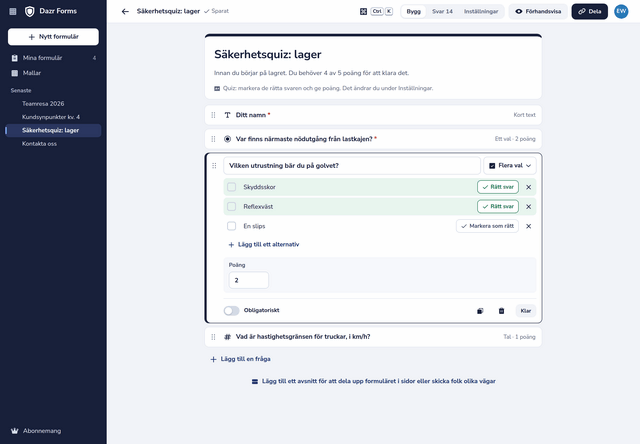Click the number icon of hastighetsgränsen question
Viewport: 640px width, 444px height.
[227, 337]
